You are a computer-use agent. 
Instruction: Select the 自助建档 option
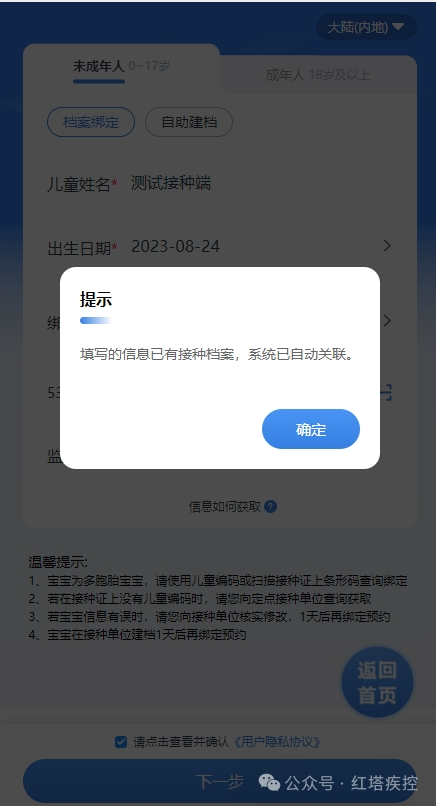coord(189,122)
